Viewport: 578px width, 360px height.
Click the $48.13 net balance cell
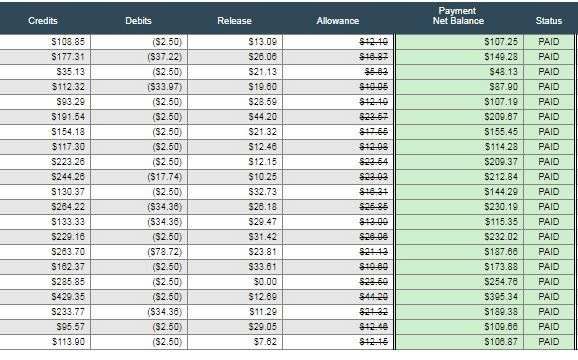pos(459,72)
